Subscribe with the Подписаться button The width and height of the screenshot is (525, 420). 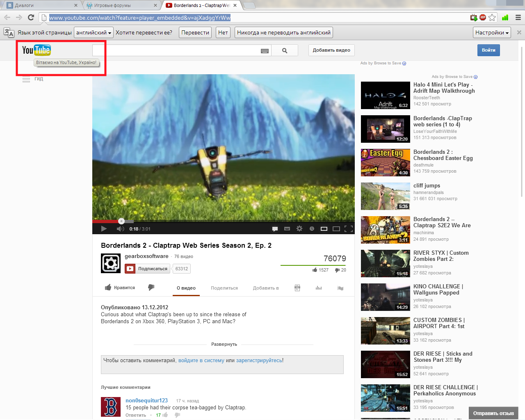coord(147,269)
